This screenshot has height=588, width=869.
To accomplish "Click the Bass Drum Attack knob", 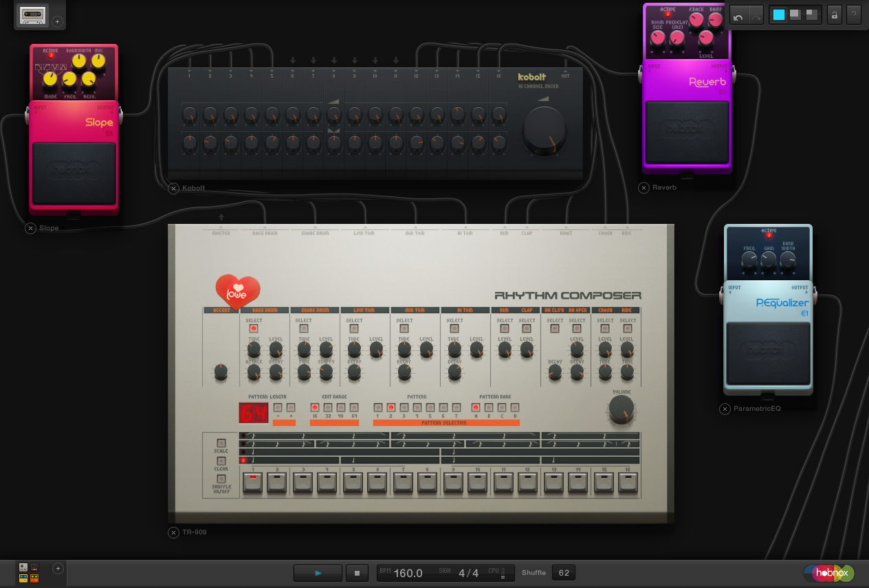I will pyautogui.click(x=254, y=372).
